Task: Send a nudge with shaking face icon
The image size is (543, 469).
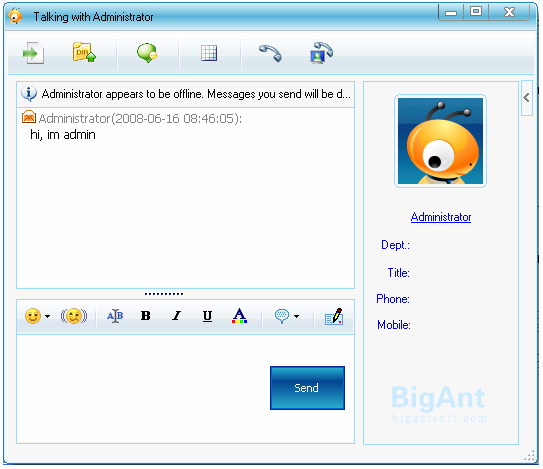Action: (74, 316)
